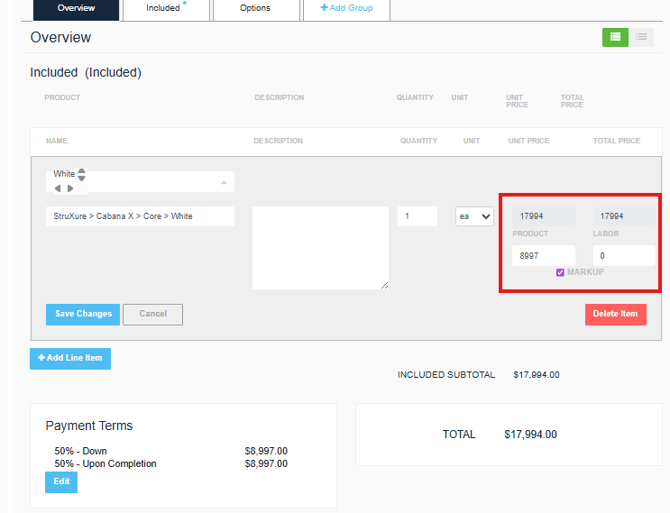Click the quantity field showing 1

coord(417,216)
